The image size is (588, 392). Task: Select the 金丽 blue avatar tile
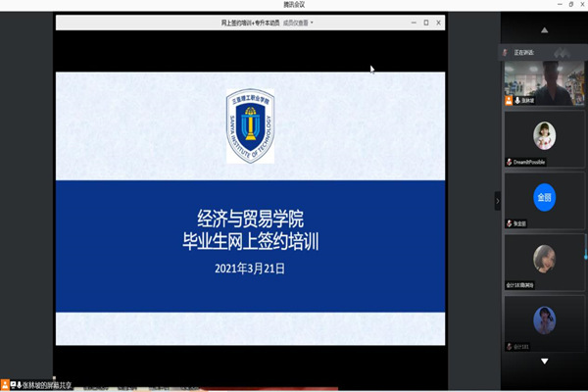click(x=544, y=196)
